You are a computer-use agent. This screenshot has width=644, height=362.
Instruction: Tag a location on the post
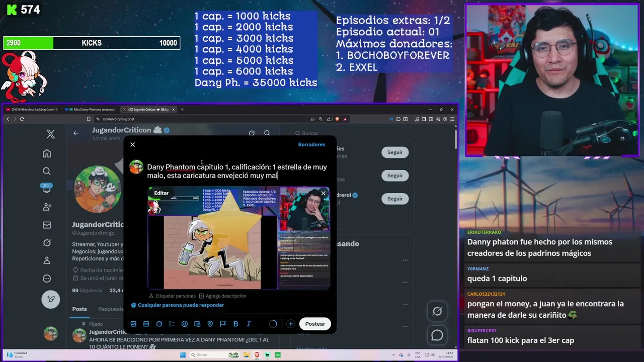coord(210,324)
